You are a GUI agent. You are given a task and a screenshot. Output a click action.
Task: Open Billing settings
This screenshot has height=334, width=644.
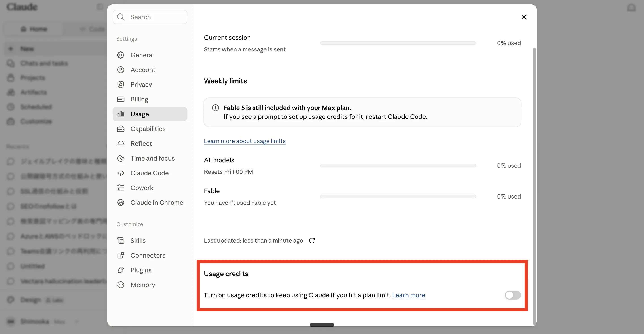[150, 99]
